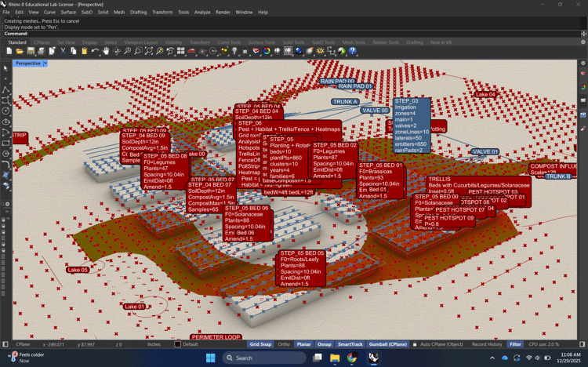The height and width of the screenshot is (367, 588).
Task: Click CPU use readout in status bar
Action: (544, 344)
